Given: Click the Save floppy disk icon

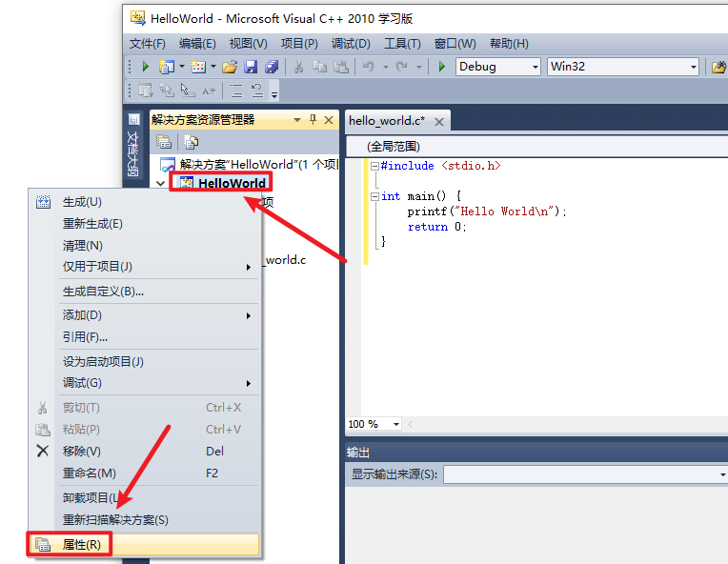Looking at the screenshot, I should coord(251,67).
